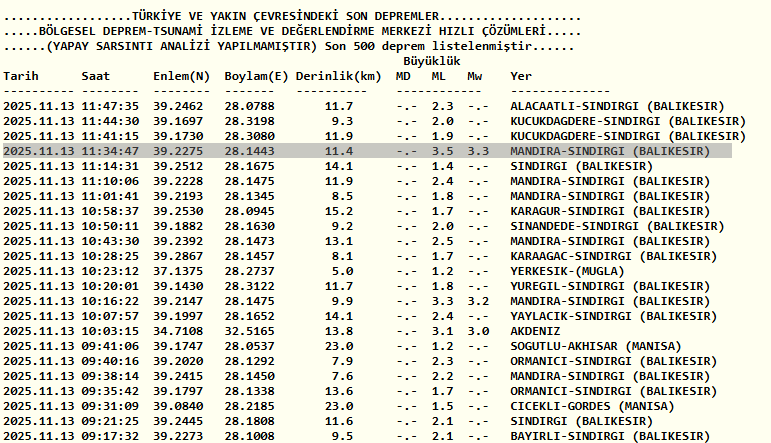
Task: Click the 'Saat' column header
Action: pyautogui.click(x=96, y=76)
